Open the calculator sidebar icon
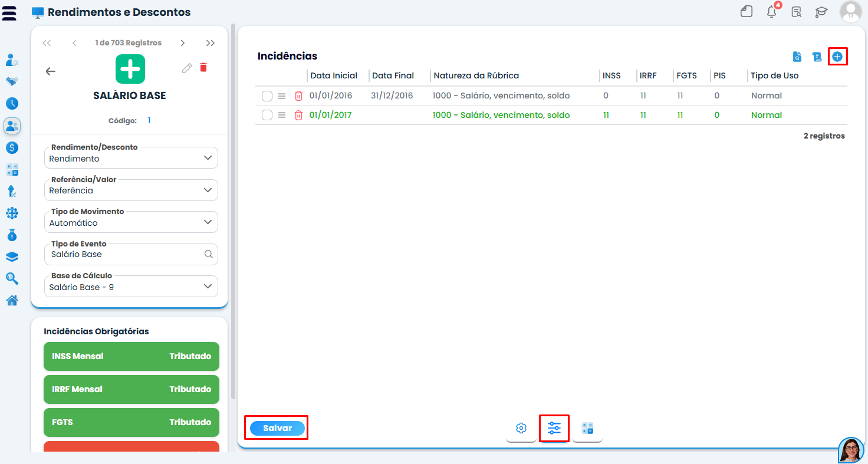Screen dimensions: 868x464 (12, 169)
